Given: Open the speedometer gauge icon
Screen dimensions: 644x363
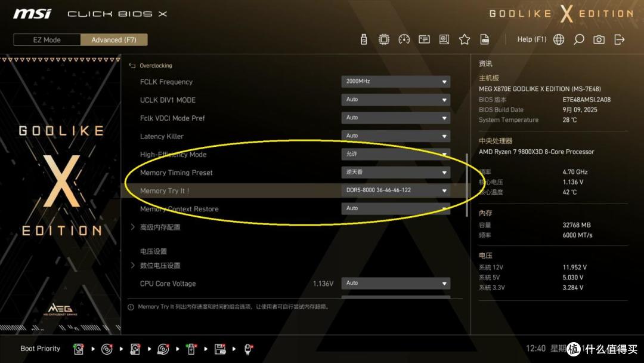Looking at the screenshot, I should (x=404, y=39).
